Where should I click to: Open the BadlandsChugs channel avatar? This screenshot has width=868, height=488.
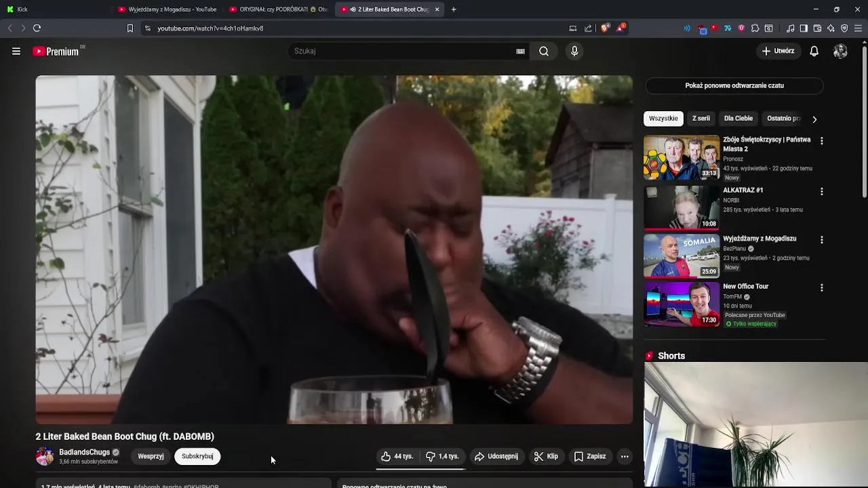[45, 456]
